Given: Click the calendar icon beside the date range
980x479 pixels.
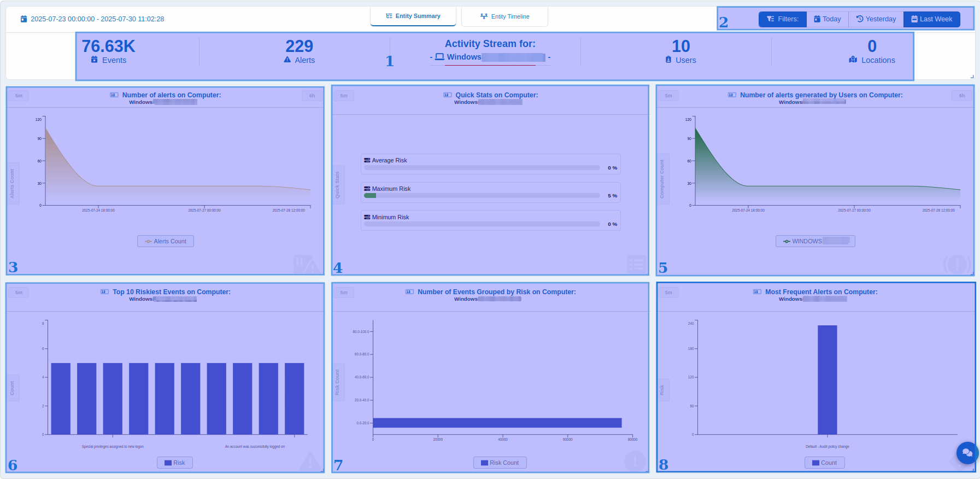Looking at the screenshot, I should (24, 19).
